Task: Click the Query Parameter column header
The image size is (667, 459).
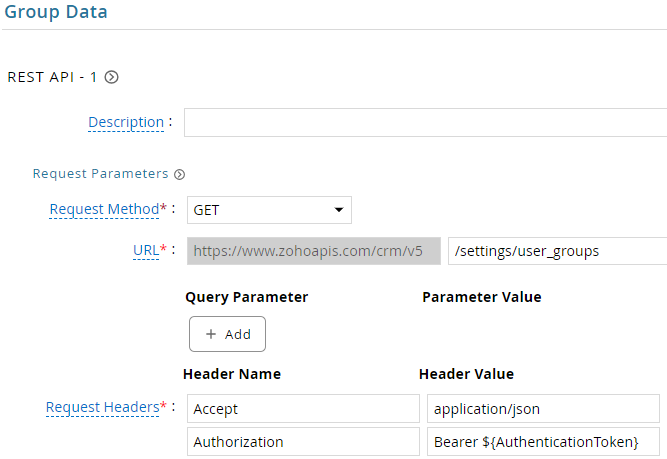Action: point(247,297)
